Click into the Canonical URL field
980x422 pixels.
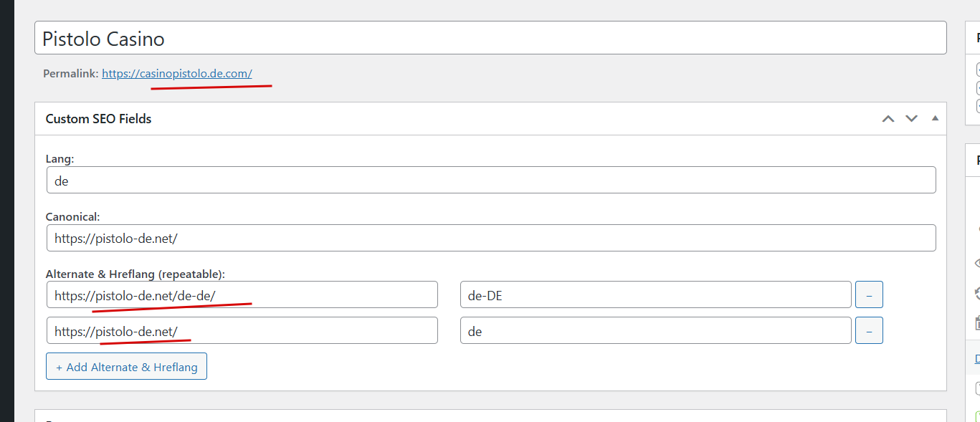click(x=490, y=238)
